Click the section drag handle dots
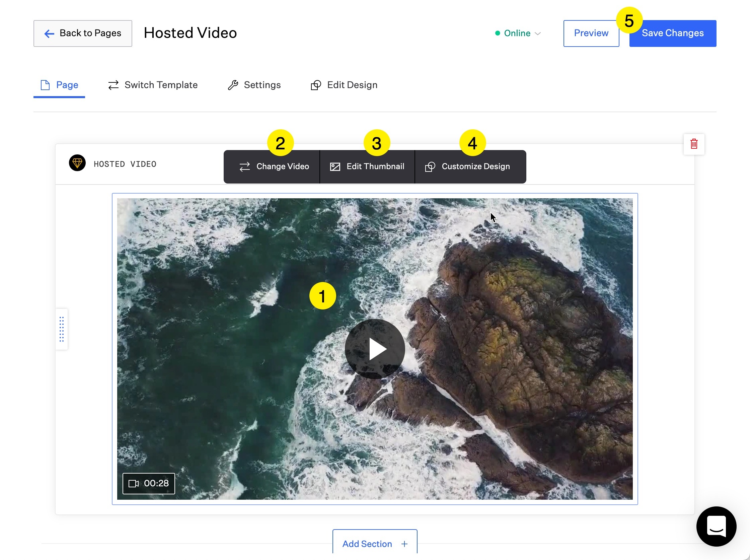Viewport: 750px width, 560px height. point(62,329)
